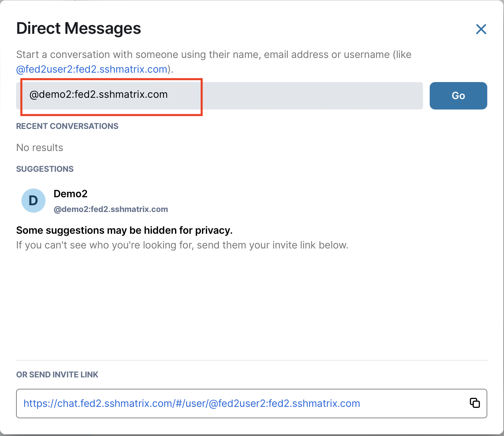Click the "No results" text
This screenshot has width=504, height=436.
pyautogui.click(x=39, y=148)
